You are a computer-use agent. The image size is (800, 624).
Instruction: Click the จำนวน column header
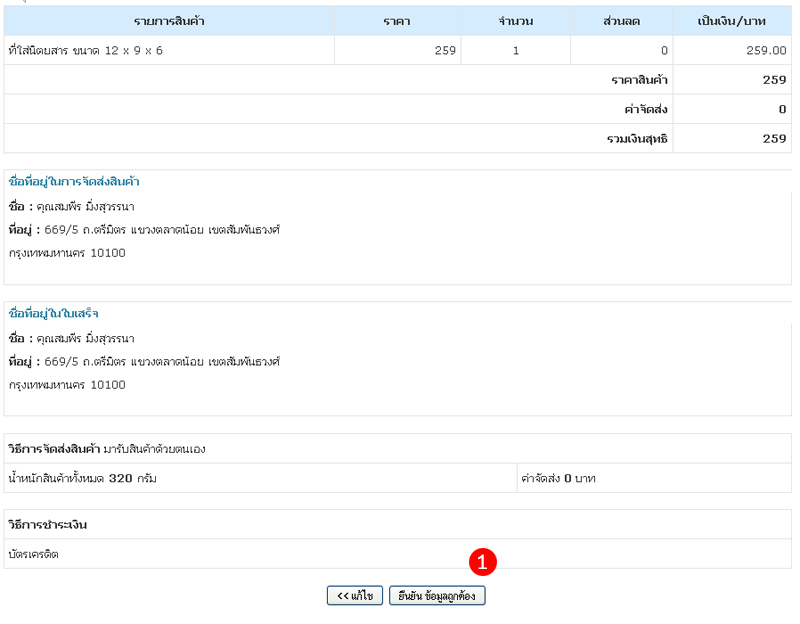click(515, 21)
